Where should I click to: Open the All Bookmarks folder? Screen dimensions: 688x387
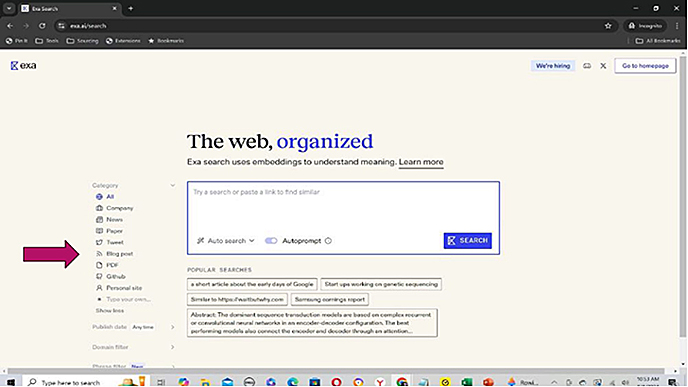tap(658, 41)
